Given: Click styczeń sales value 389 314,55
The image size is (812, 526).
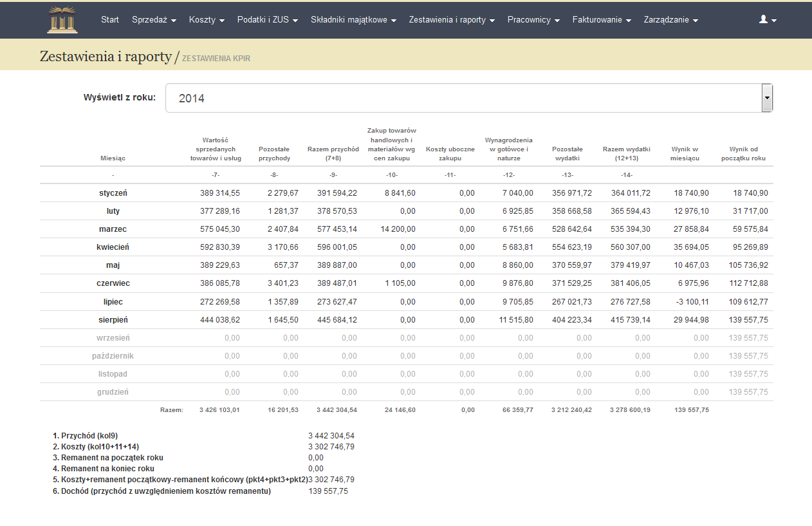Looking at the screenshot, I should point(219,193).
